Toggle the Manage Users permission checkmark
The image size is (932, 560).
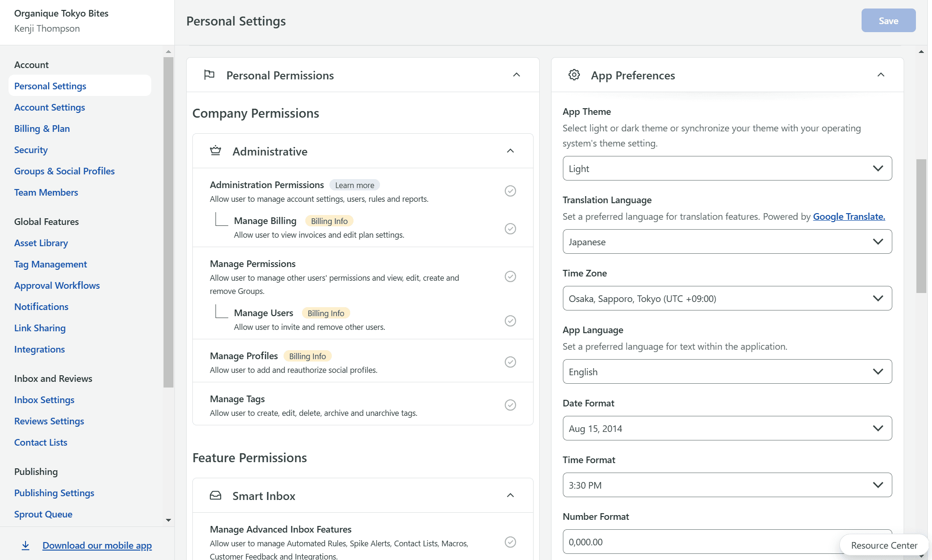tap(510, 321)
